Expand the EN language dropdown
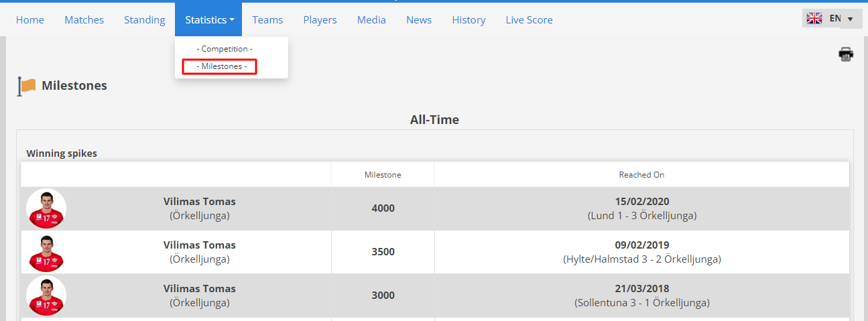Screen dimensions: 868x321 pyautogui.click(x=832, y=19)
